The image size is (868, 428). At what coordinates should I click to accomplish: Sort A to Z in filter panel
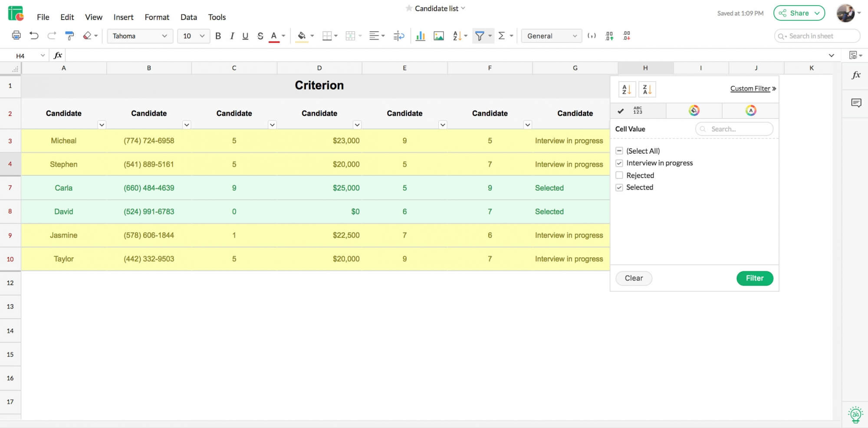click(627, 89)
